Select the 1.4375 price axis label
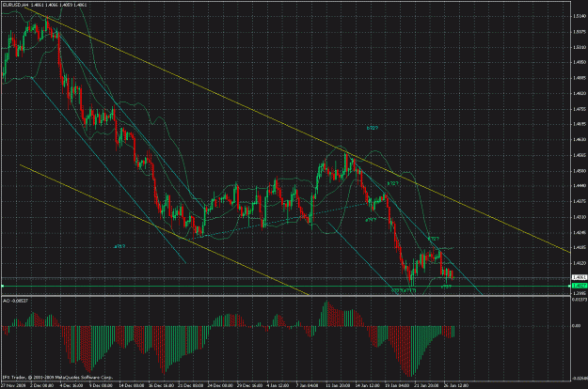 580,201
